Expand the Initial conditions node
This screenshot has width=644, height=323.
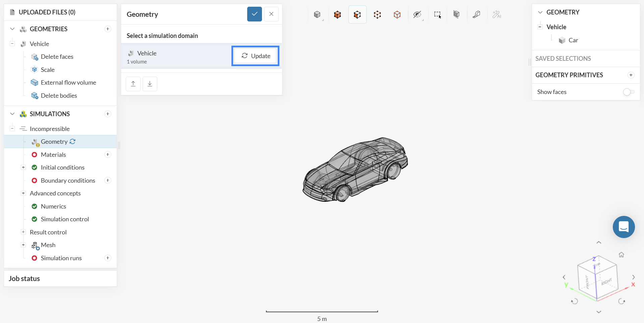click(23, 168)
